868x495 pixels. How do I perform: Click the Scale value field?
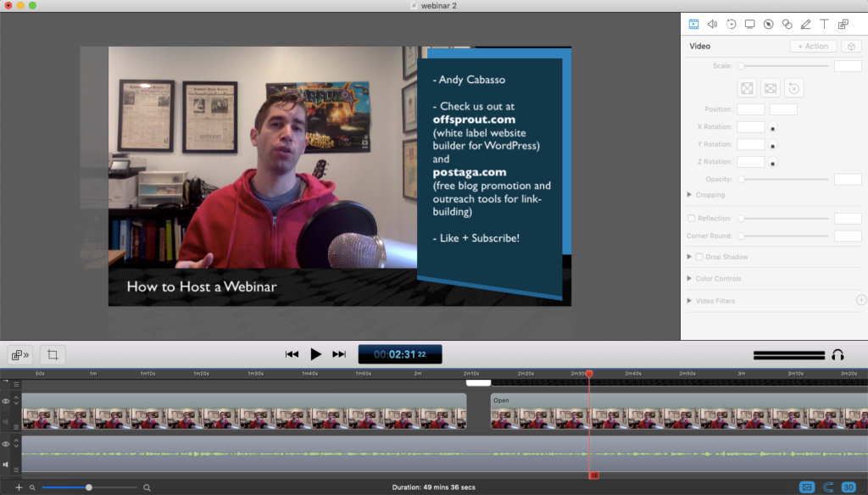[x=848, y=66]
